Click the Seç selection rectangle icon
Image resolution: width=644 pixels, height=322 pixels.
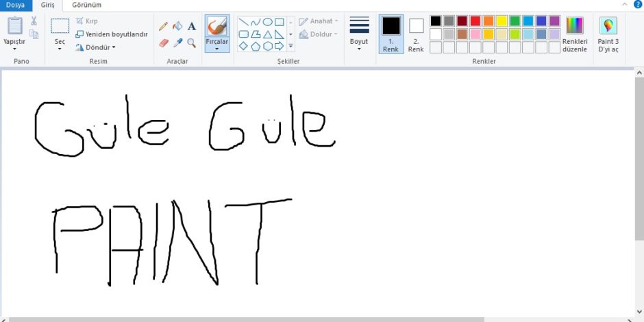click(x=60, y=26)
